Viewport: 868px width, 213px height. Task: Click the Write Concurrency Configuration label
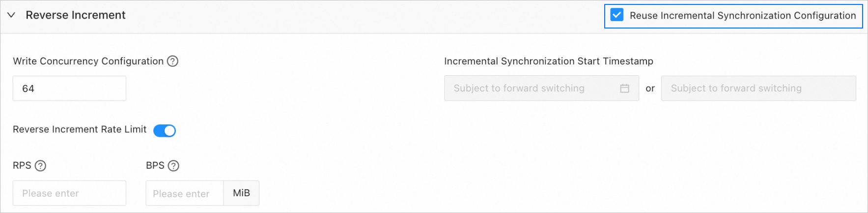[88, 61]
